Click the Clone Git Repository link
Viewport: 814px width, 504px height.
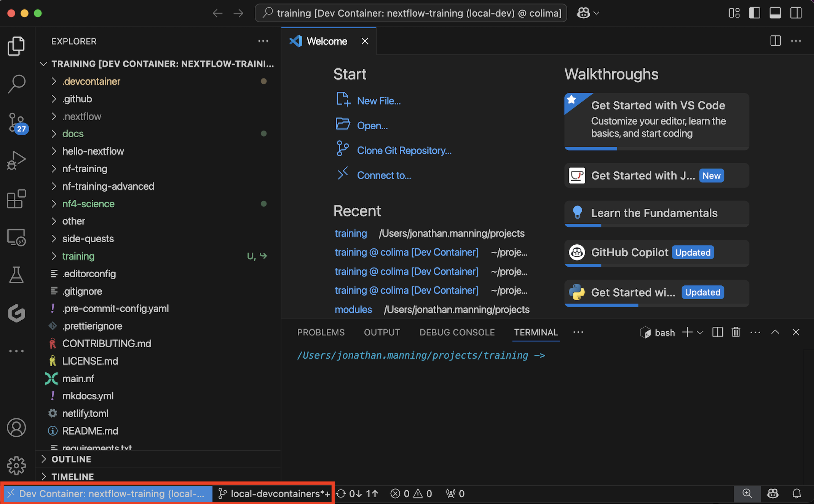pos(404,150)
